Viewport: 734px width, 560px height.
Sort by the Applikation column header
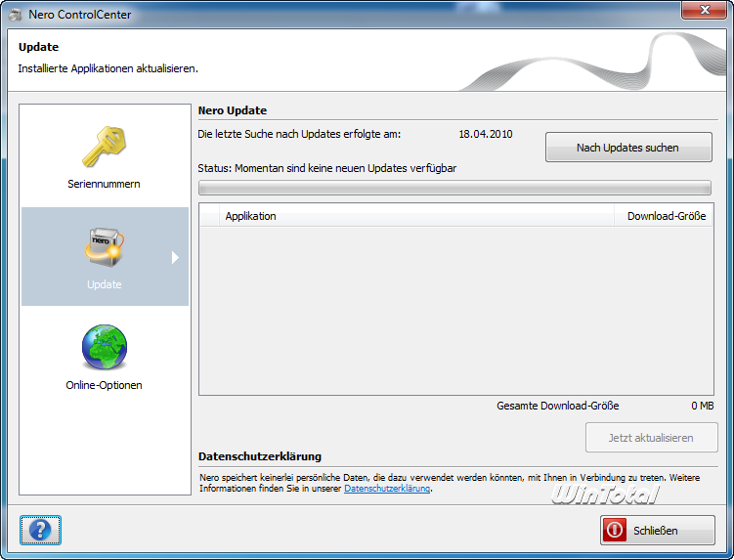point(416,216)
